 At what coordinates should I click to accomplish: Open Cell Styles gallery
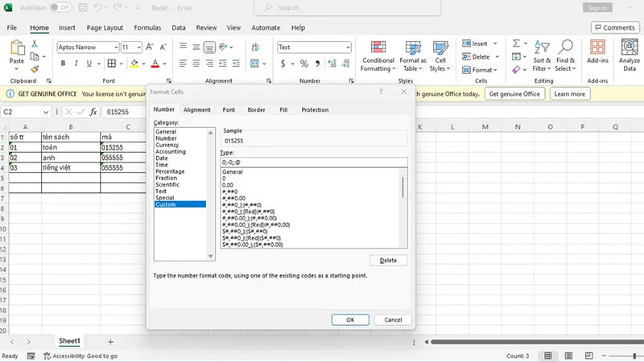pos(440,56)
